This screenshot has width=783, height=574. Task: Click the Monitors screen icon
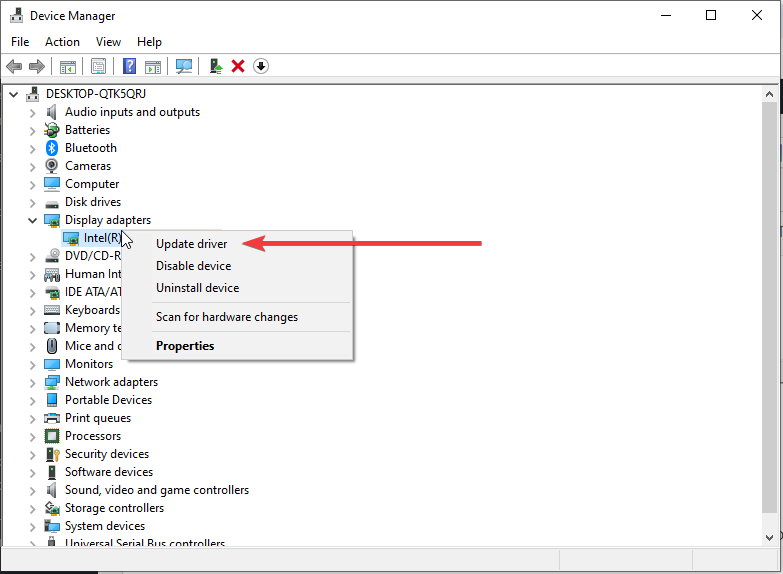(x=52, y=364)
